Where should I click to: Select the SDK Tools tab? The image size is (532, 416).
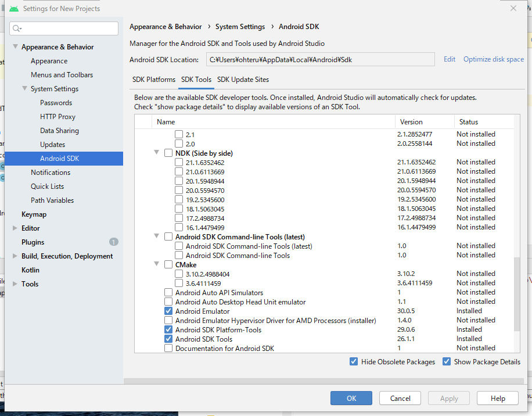coord(196,80)
